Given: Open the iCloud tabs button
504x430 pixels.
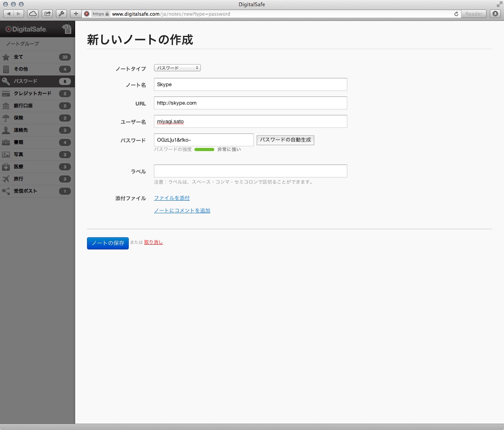Looking at the screenshot, I should click(33, 14).
